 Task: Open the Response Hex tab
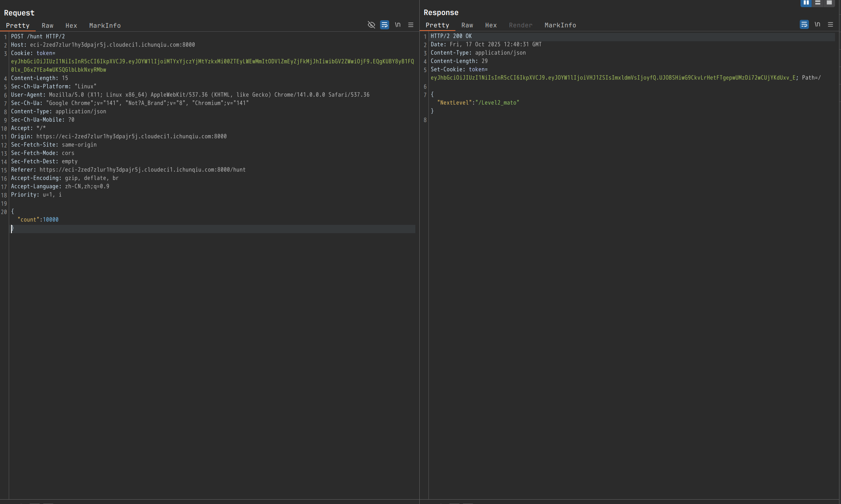click(491, 25)
